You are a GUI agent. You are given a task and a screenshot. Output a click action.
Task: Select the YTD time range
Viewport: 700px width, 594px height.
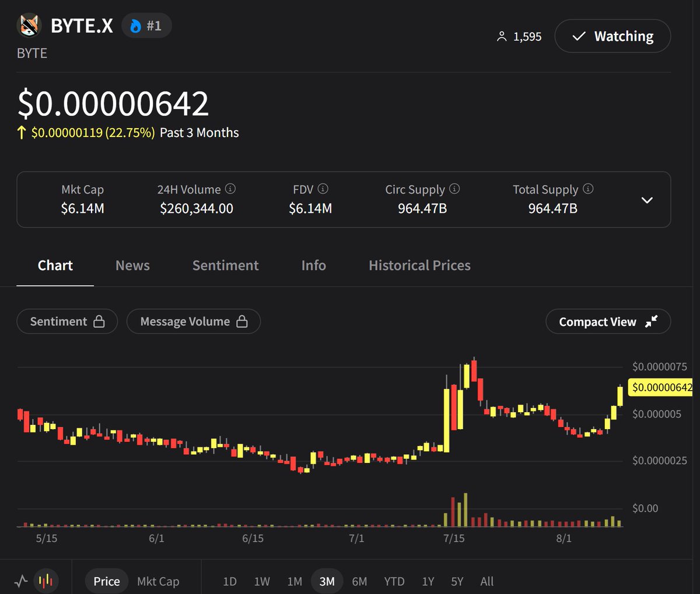tap(394, 581)
